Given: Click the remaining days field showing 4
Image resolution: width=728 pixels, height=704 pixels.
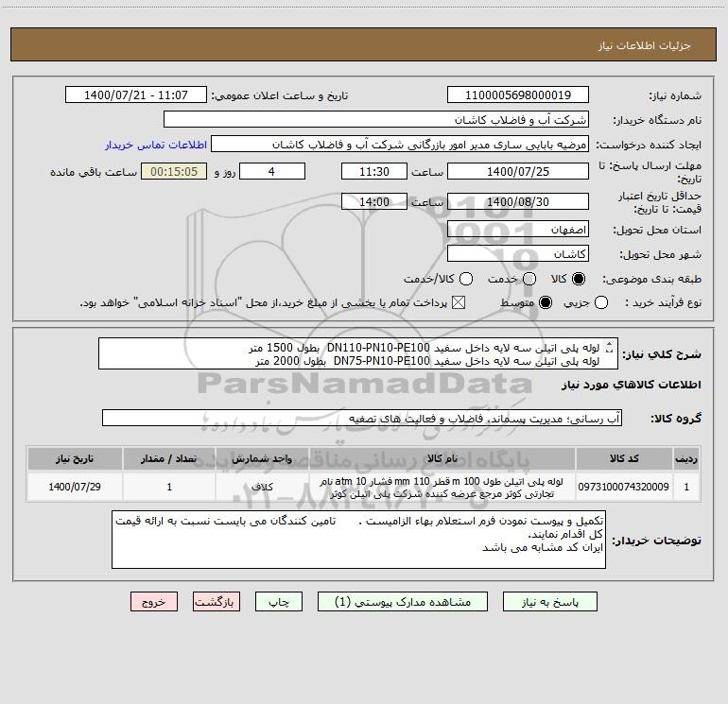Looking at the screenshot, I should coord(272,171).
